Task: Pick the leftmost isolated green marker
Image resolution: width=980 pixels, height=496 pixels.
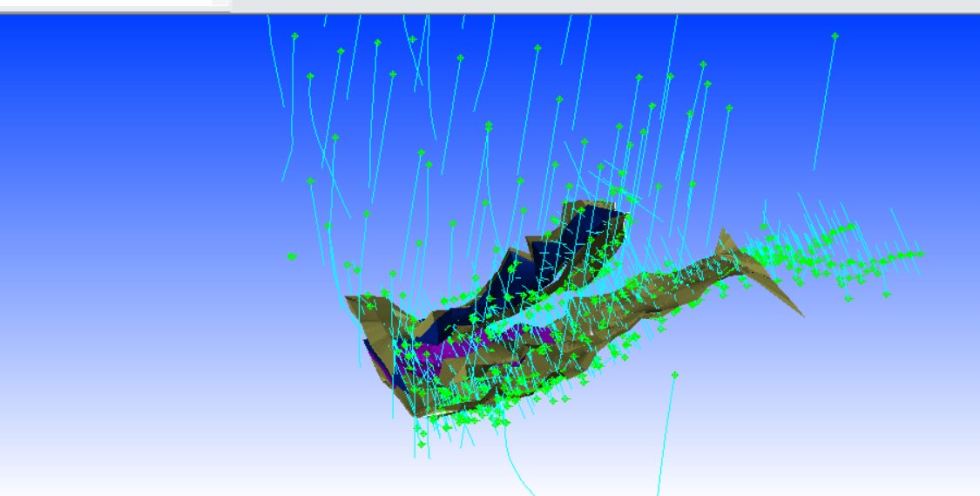Action: pyautogui.click(x=291, y=256)
